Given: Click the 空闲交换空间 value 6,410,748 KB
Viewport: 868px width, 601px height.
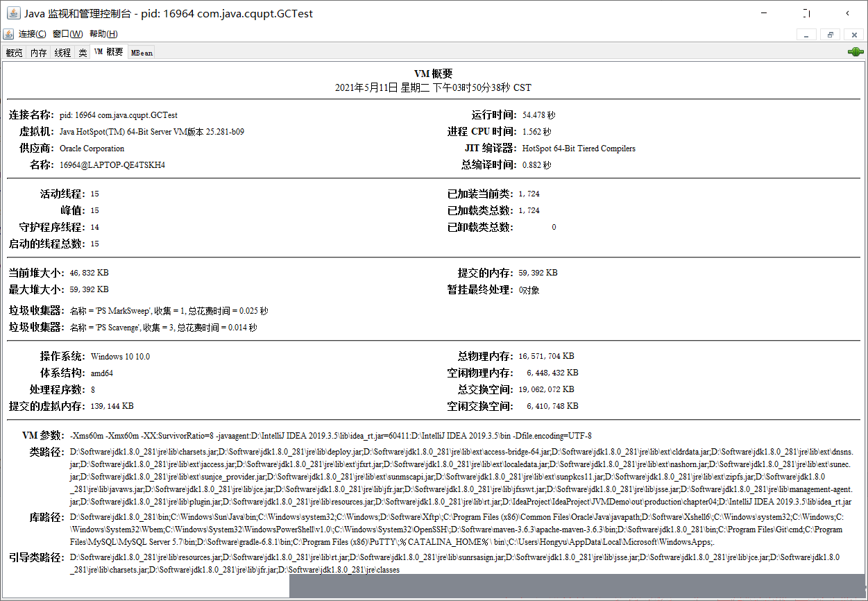Looking at the screenshot, I should [552, 407].
